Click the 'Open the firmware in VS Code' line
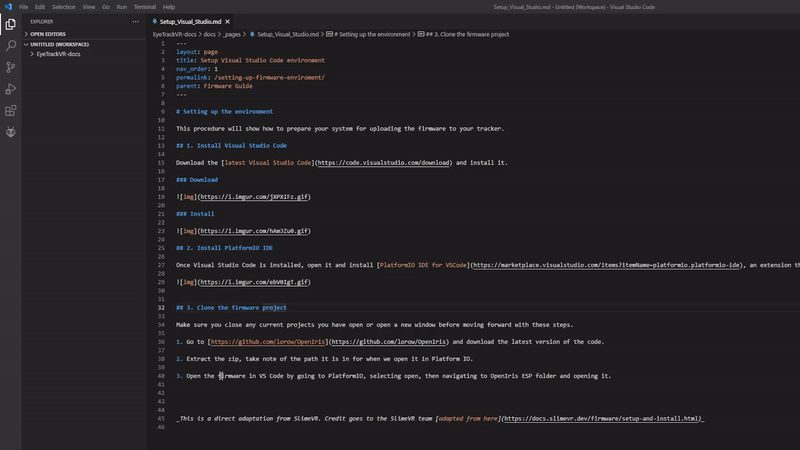This screenshot has height=450, width=800. (x=393, y=376)
